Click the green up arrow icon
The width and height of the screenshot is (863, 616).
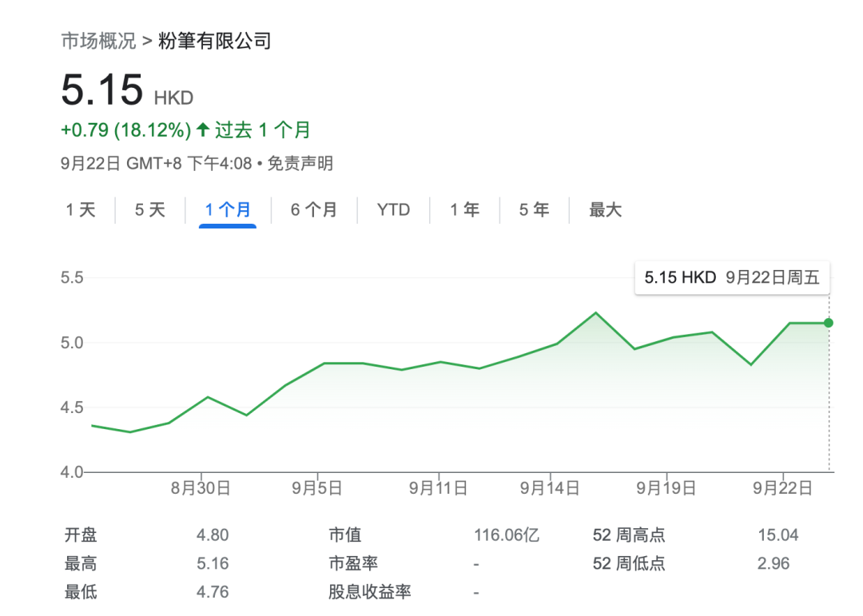[x=203, y=130]
